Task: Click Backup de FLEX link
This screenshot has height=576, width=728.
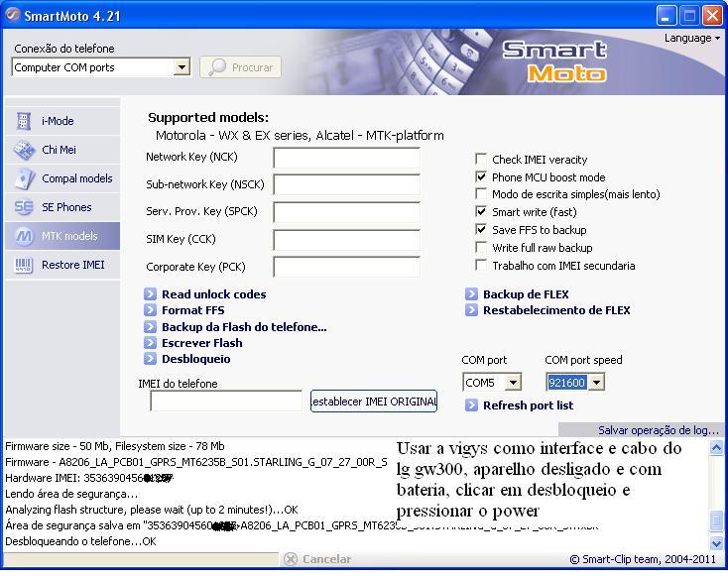Action: click(526, 294)
